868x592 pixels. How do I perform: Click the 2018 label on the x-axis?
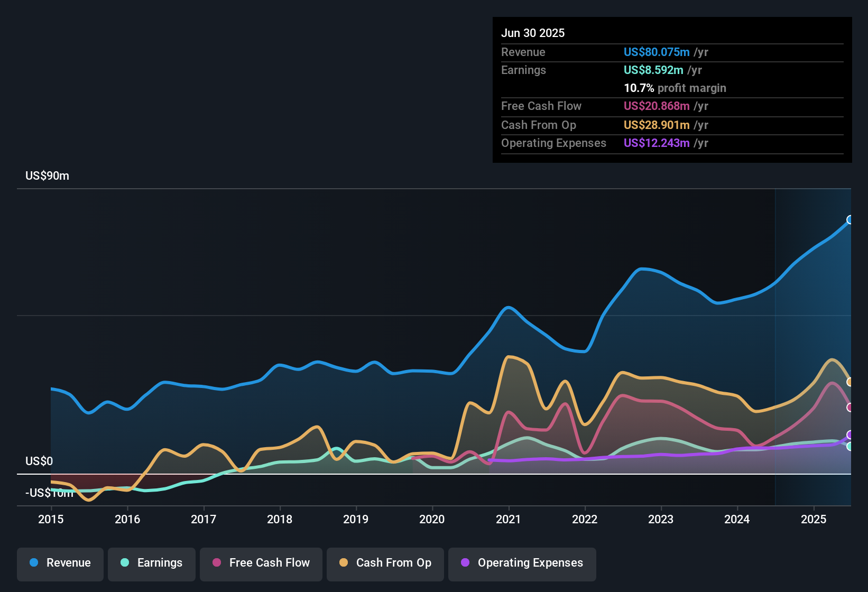(x=280, y=519)
